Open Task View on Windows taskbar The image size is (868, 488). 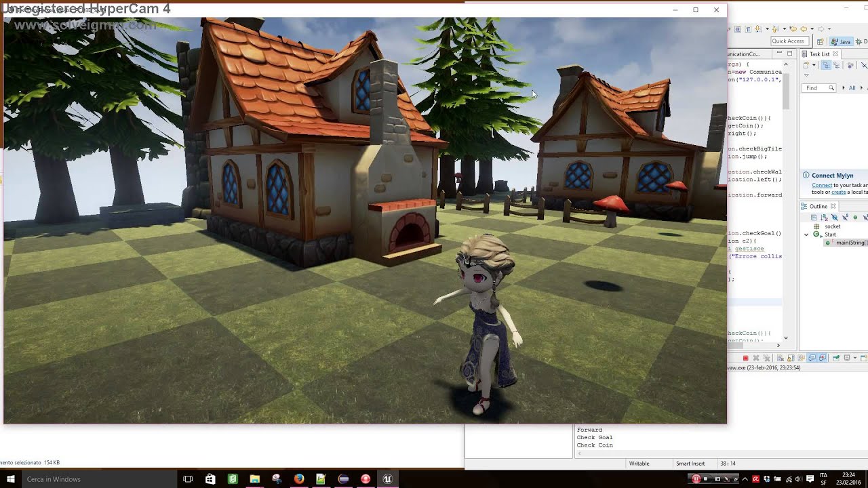pyautogui.click(x=188, y=479)
